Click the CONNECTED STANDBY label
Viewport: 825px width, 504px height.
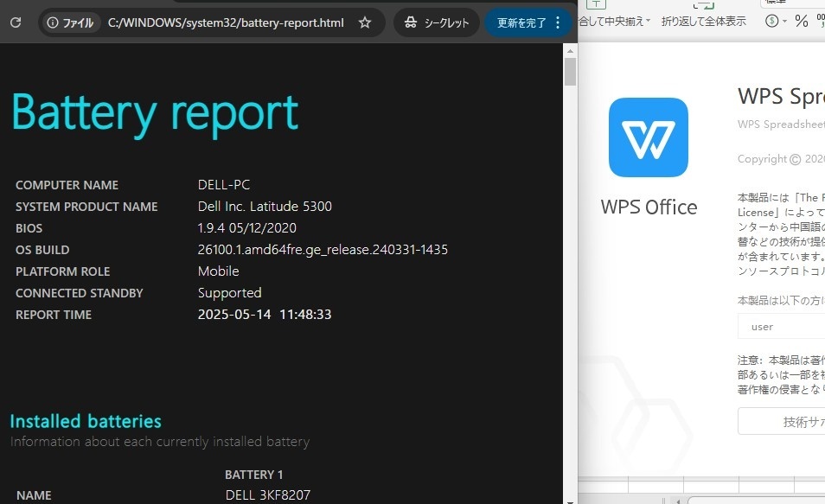[79, 293]
